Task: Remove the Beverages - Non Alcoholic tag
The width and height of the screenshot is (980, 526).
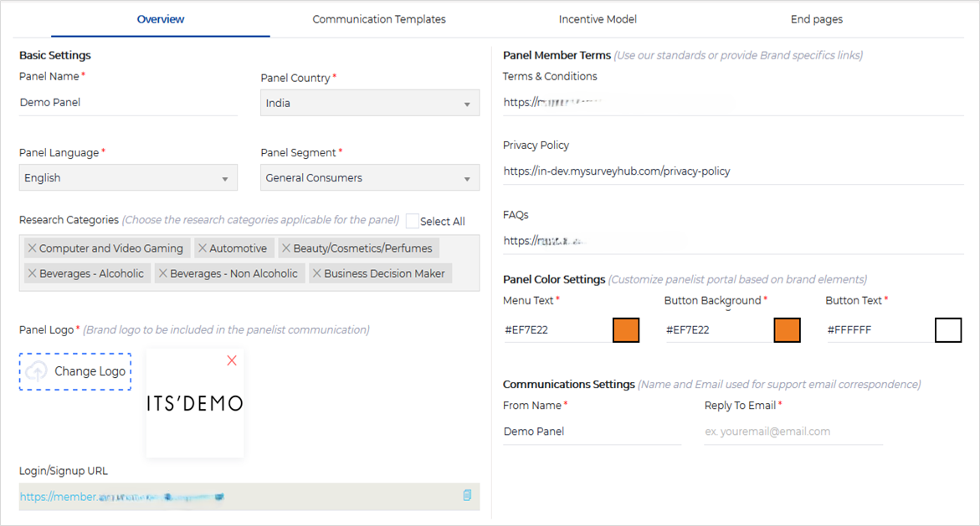Action: click(x=163, y=273)
